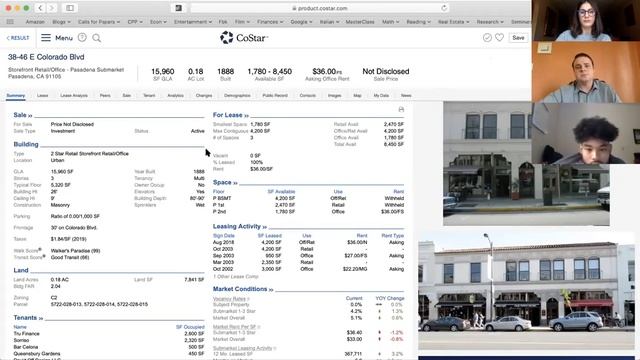Expand the Leasing Activity section heading
Viewport: 640px width, 360px height.
(x=240, y=226)
